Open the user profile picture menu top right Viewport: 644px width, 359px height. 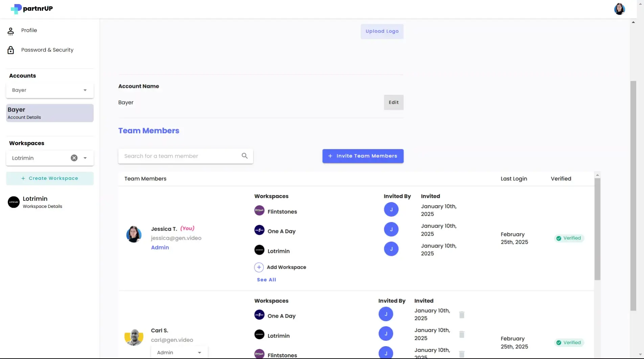619,9
